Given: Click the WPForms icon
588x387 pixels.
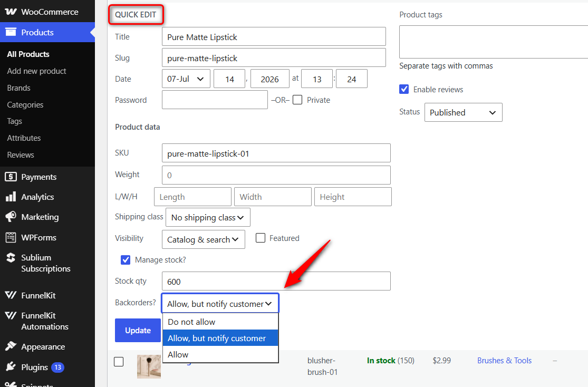Looking at the screenshot, I should coord(11,237).
